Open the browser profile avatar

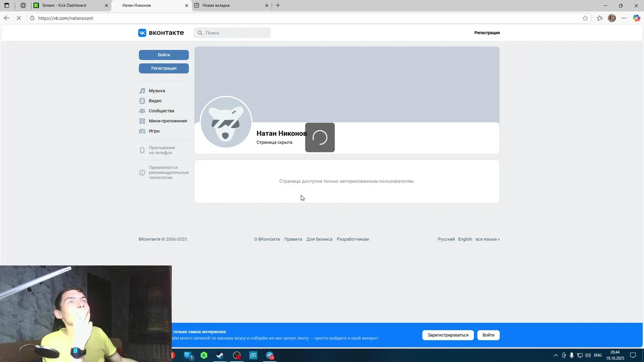tap(612, 18)
